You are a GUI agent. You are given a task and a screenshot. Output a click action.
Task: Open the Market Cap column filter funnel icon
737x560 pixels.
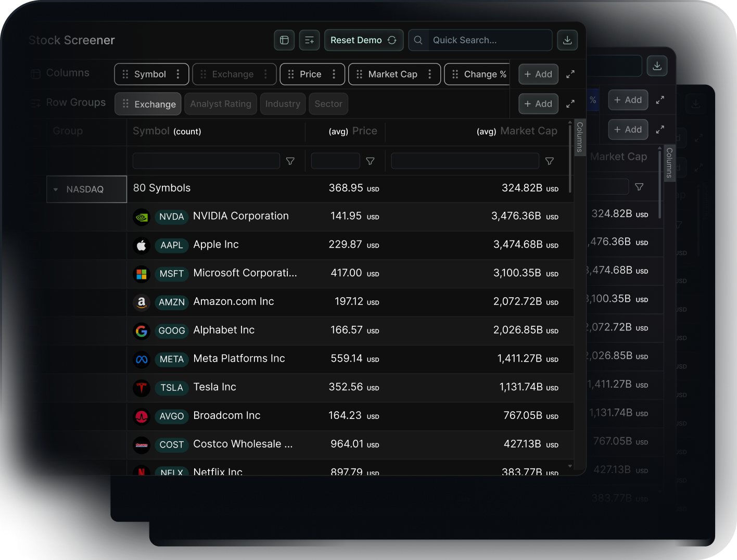click(x=549, y=161)
